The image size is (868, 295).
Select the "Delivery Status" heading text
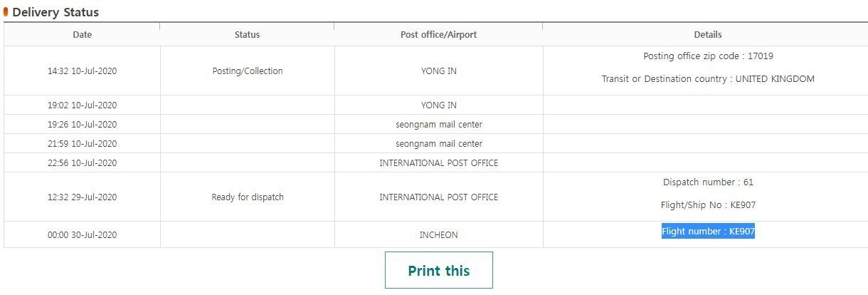click(55, 12)
